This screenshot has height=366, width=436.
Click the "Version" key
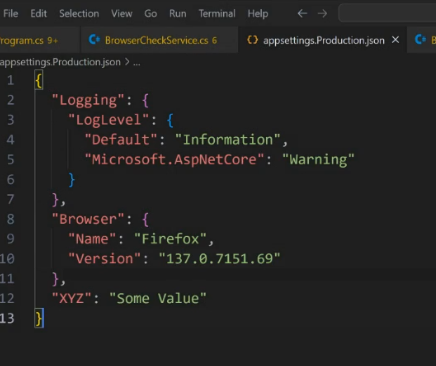(104, 259)
